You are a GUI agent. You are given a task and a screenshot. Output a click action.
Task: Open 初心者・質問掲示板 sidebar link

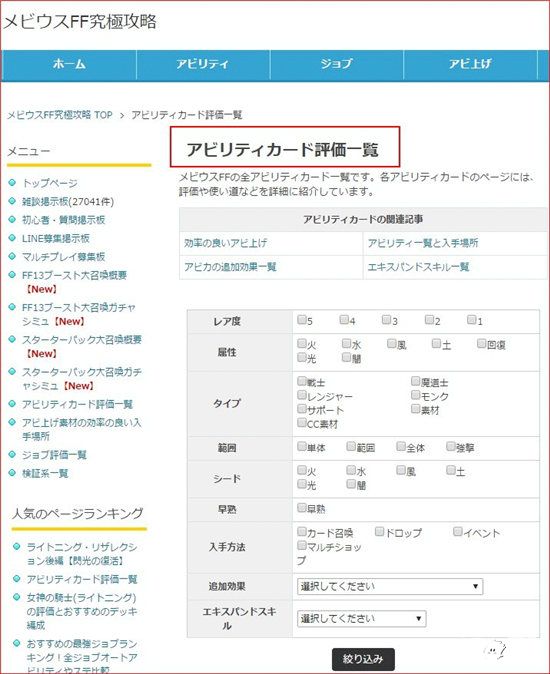[64, 220]
